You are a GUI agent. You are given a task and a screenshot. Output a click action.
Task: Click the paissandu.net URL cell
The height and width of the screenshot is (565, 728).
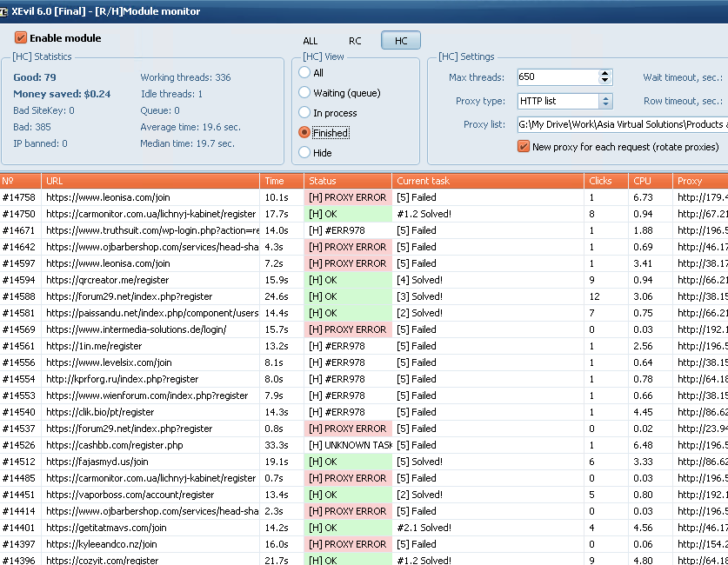[x=152, y=313]
